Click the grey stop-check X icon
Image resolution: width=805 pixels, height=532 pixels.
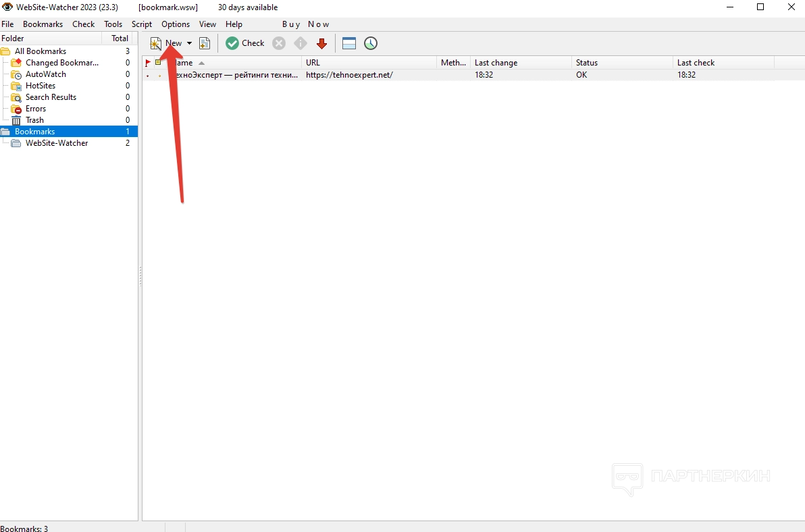click(279, 43)
